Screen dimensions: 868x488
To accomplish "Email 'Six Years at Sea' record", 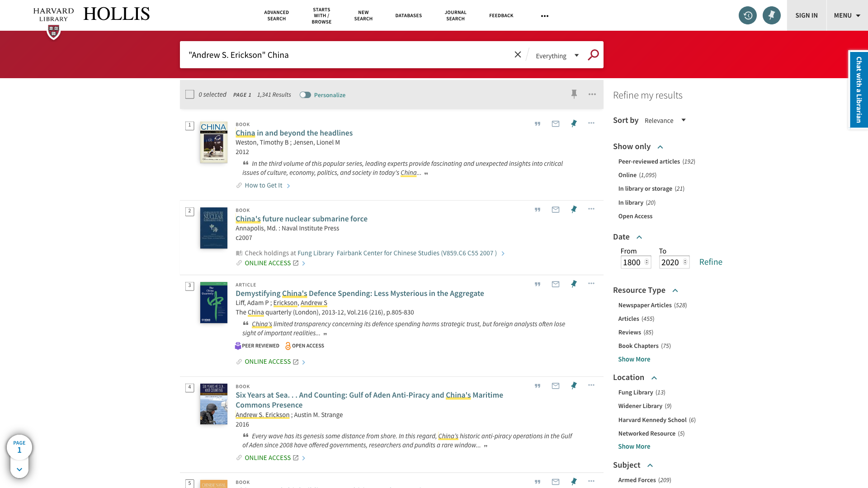I will pyautogui.click(x=556, y=385).
